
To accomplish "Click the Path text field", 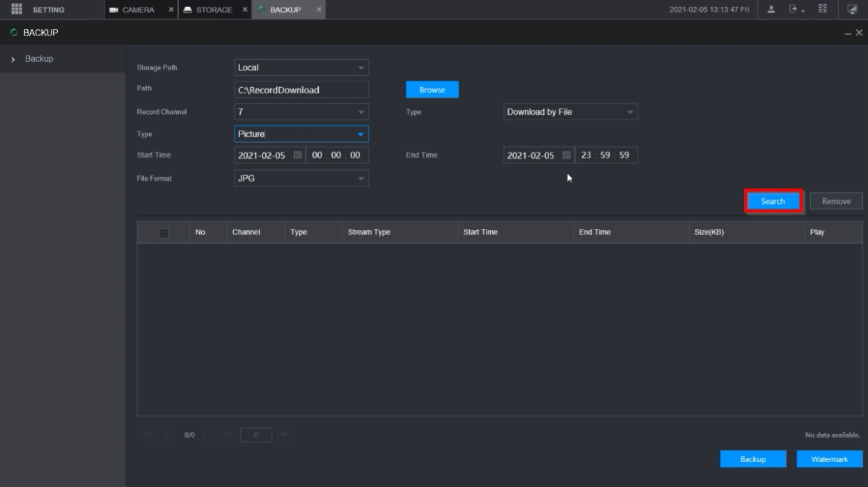I will 301,90.
